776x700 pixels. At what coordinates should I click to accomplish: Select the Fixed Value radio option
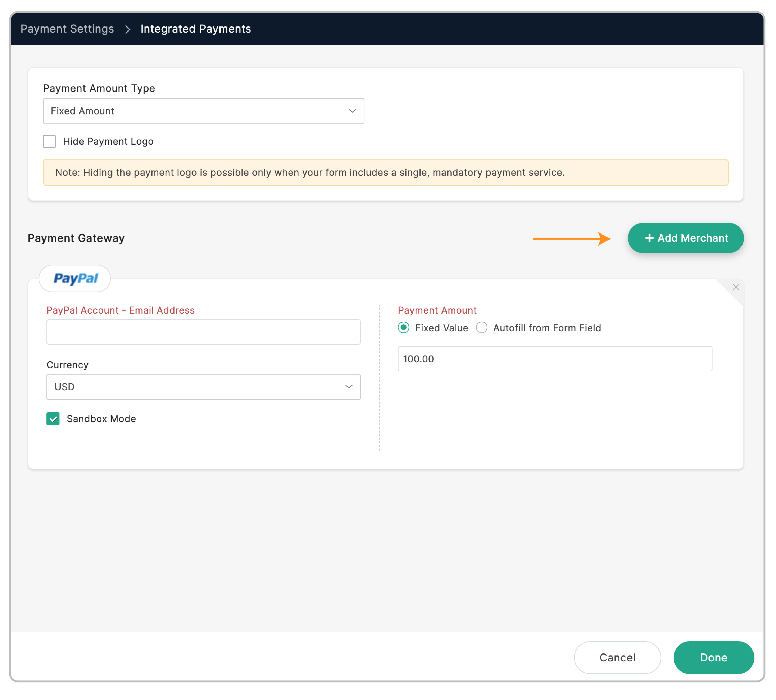click(x=403, y=328)
